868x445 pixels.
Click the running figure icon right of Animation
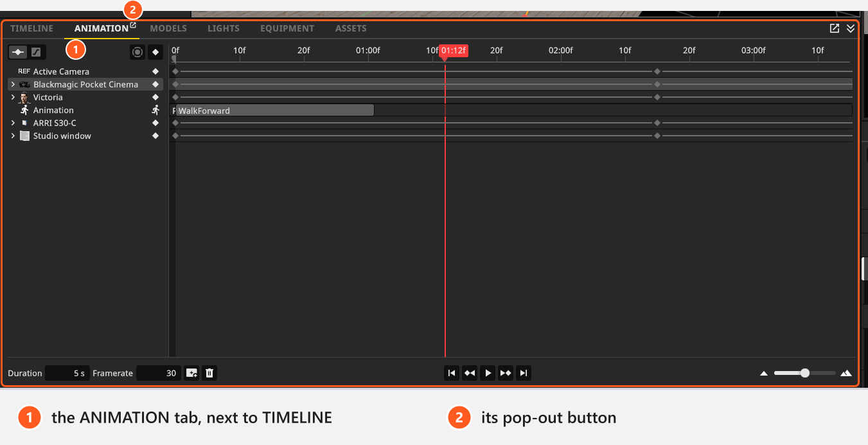155,110
